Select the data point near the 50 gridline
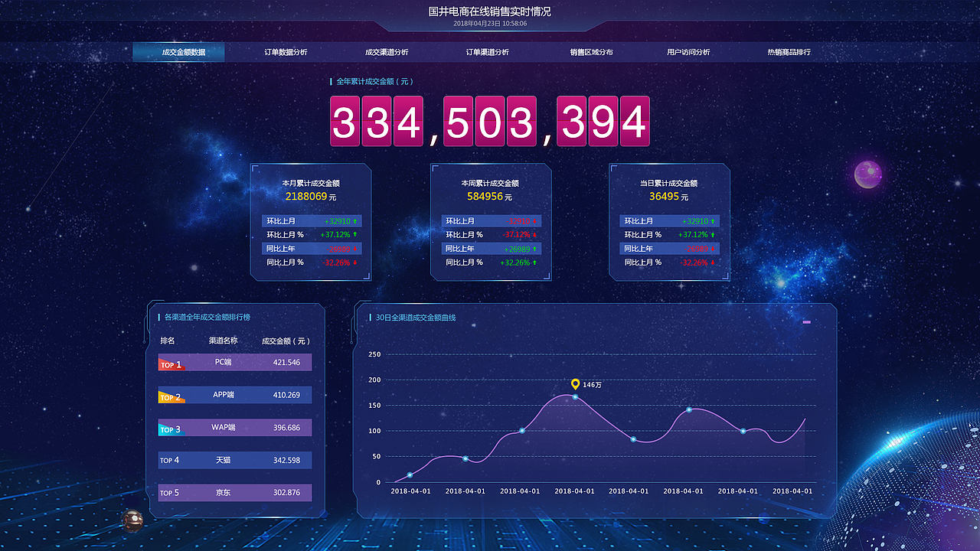The image size is (980, 551). pyautogui.click(x=465, y=458)
